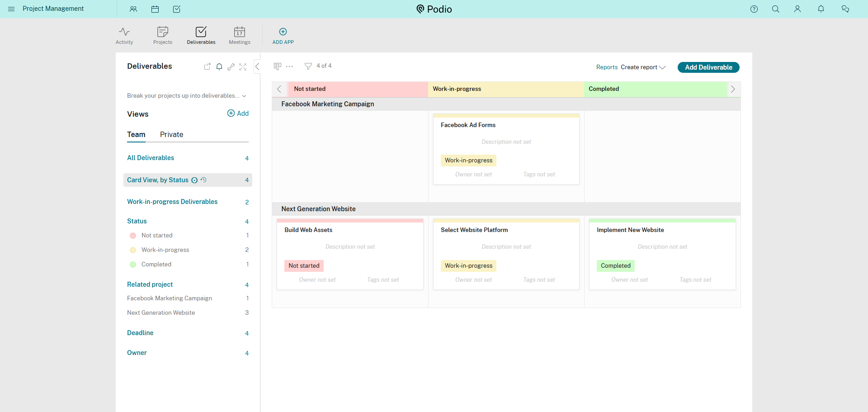Open the Reports link
This screenshot has height=412, width=868.
point(607,67)
